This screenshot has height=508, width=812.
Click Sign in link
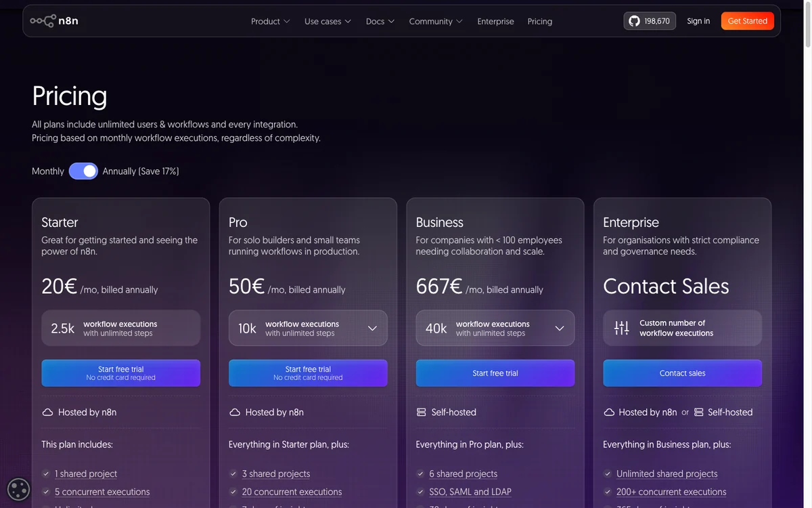click(x=698, y=21)
